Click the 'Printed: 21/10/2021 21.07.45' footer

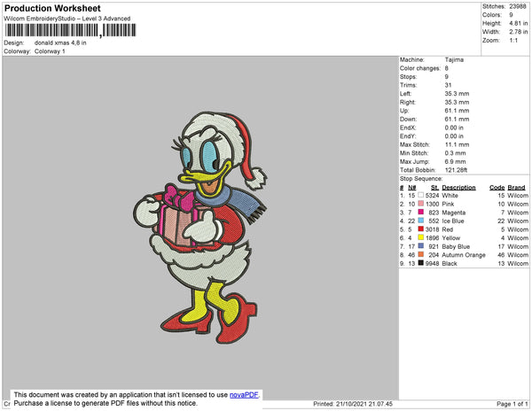353,404
